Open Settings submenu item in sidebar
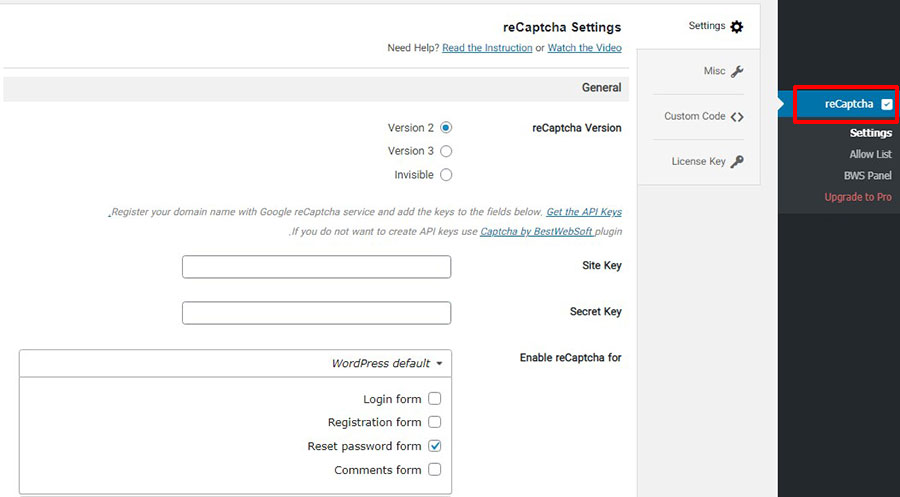The width and height of the screenshot is (900, 497). (871, 133)
